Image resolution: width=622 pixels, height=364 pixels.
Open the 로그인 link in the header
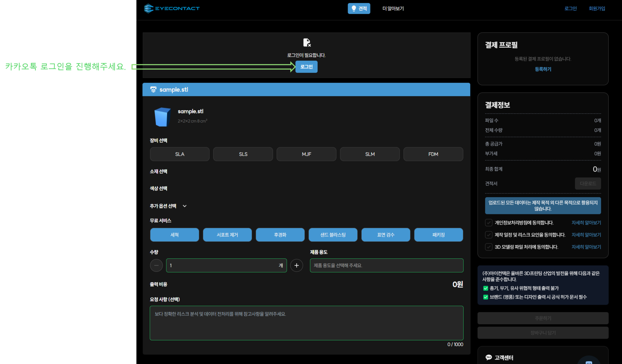pyautogui.click(x=570, y=8)
